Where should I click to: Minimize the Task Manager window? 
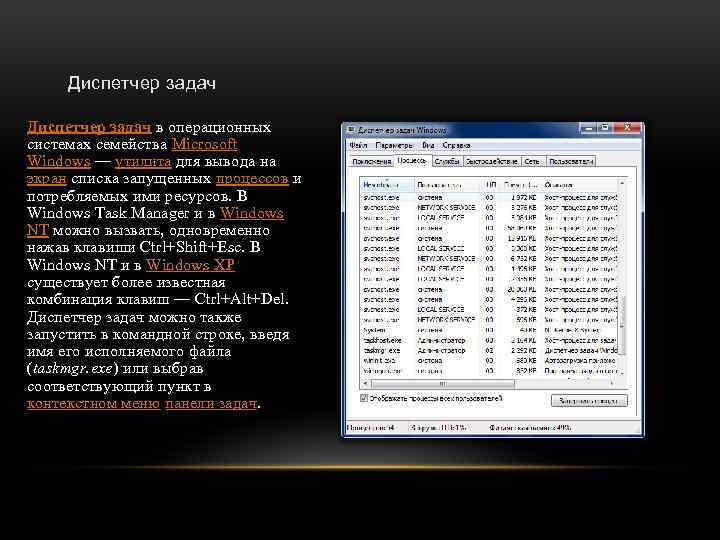click(x=589, y=128)
